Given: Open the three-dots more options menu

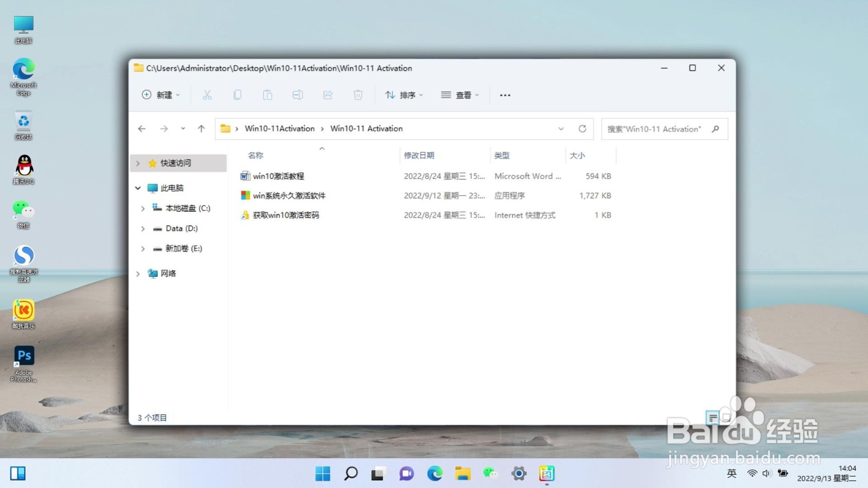Looking at the screenshot, I should pos(505,95).
